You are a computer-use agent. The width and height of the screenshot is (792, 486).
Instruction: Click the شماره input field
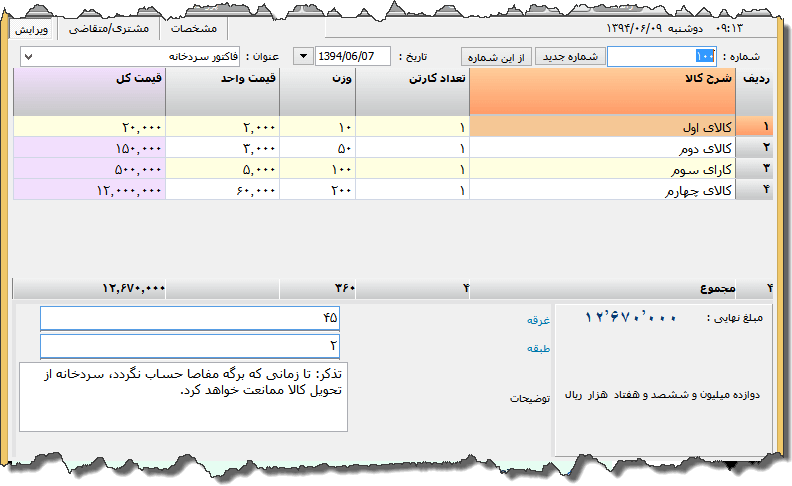(x=661, y=56)
